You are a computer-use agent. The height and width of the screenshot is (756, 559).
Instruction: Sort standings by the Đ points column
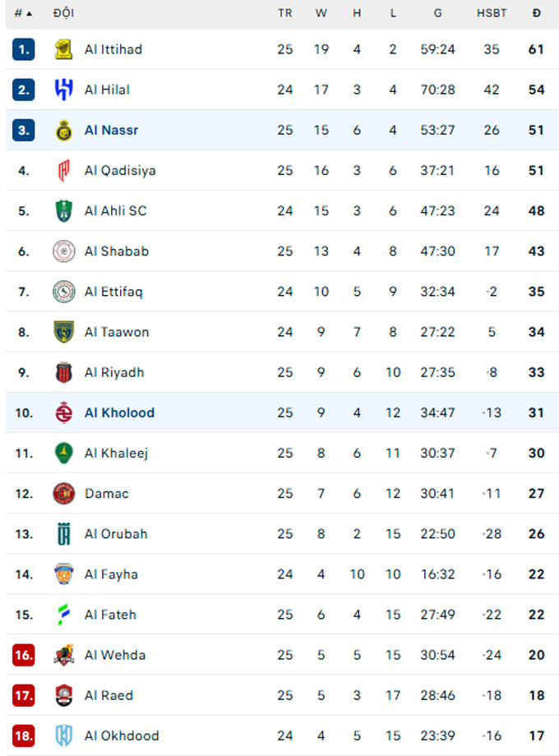tap(536, 13)
